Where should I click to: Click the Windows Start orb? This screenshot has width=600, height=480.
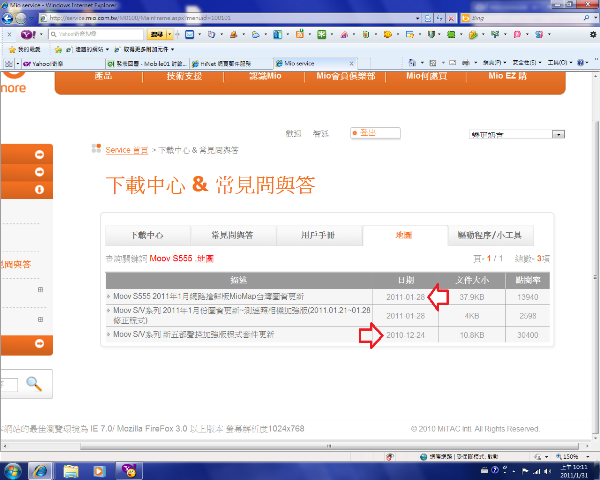13,471
